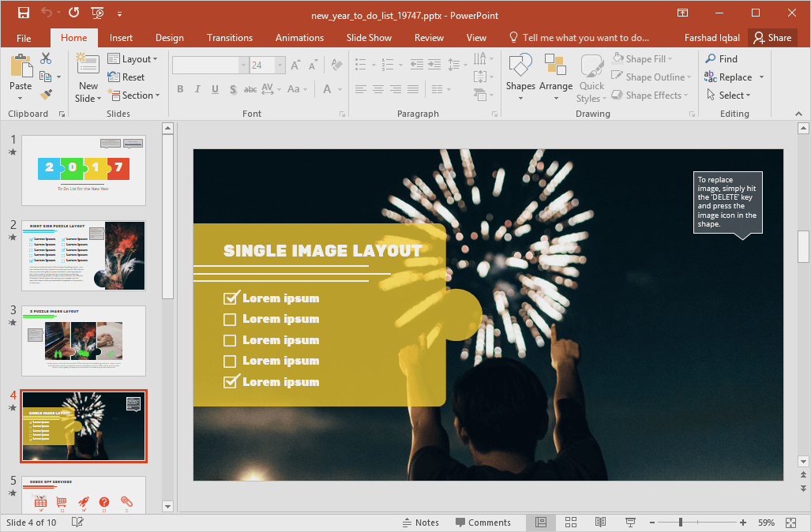Switch to Reading View in the status bar
Viewport: 811px width, 532px height.
(x=600, y=523)
